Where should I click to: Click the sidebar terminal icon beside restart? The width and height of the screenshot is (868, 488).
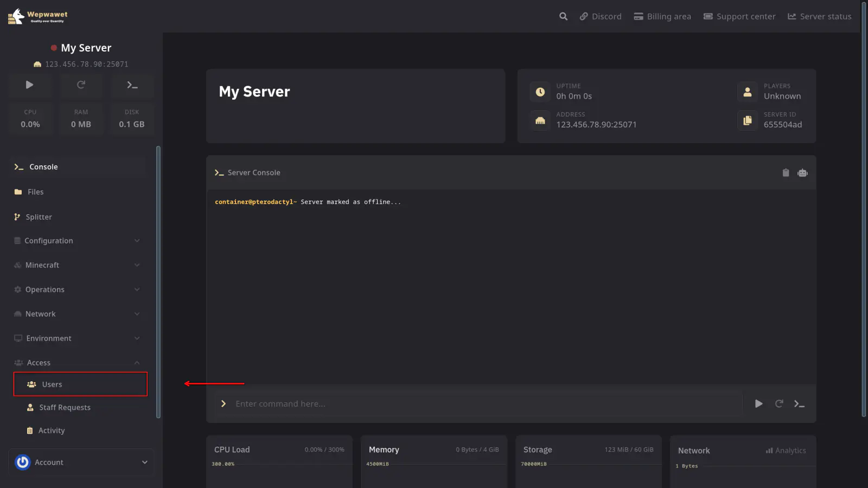coord(132,85)
